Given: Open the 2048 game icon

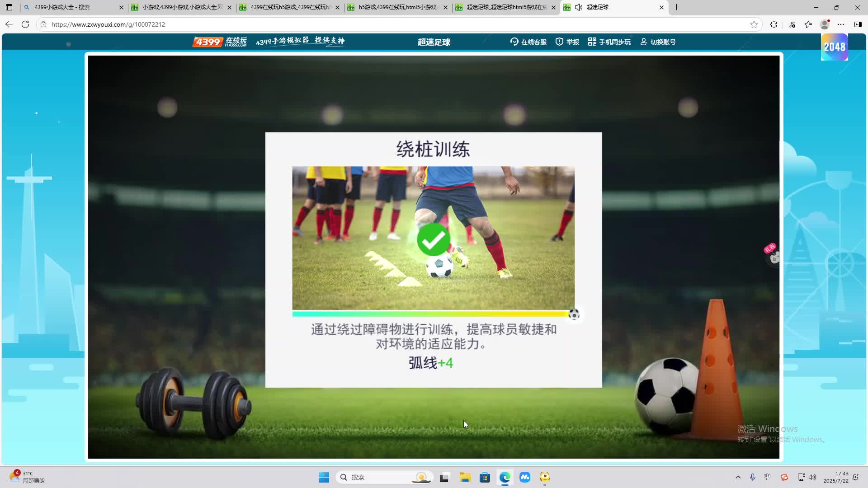Looking at the screenshot, I should point(834,47).
